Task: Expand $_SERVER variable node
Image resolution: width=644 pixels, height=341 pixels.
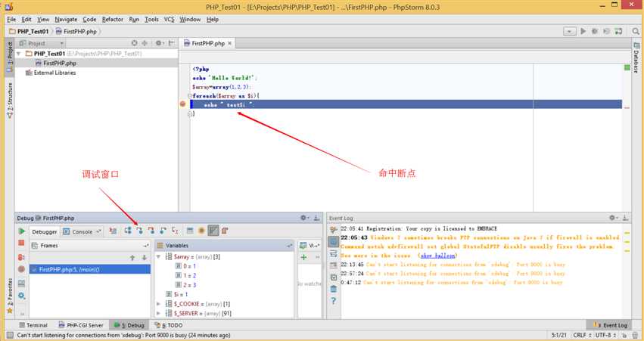Action: [x=158, y=313]
